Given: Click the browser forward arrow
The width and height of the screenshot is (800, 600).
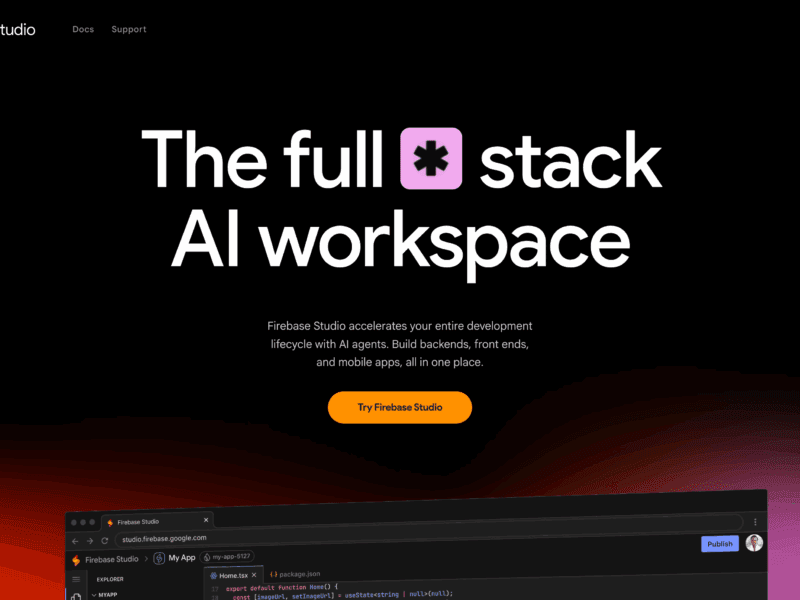Looking at the screenshot, I should coord(90,541).
